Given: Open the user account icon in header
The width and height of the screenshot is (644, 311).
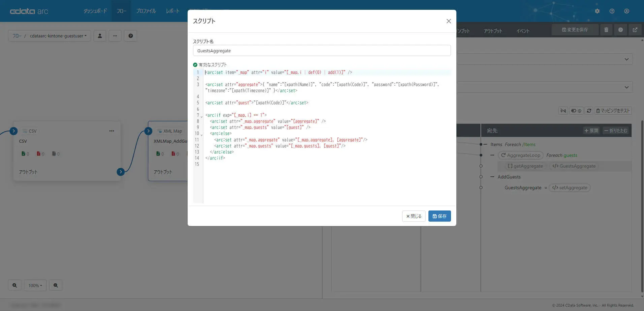Looking at the screenshot, I should [626, 11].
